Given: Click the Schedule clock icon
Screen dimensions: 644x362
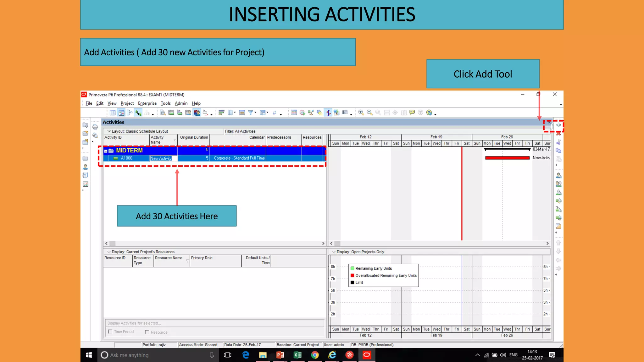Looking at the screenshot, I should pos(302,112).
